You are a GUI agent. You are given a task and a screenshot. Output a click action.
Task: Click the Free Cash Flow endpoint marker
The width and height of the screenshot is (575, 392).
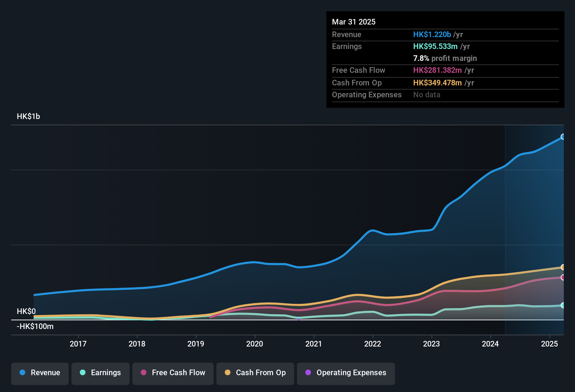563,278
